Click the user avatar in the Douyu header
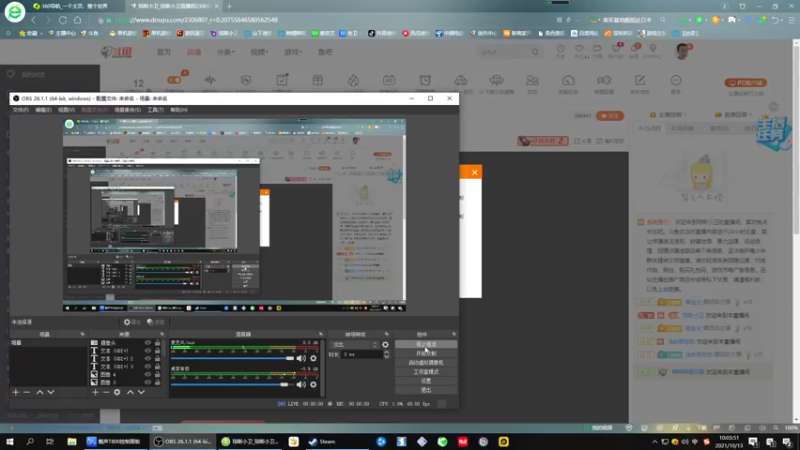 tap(682, 51)
